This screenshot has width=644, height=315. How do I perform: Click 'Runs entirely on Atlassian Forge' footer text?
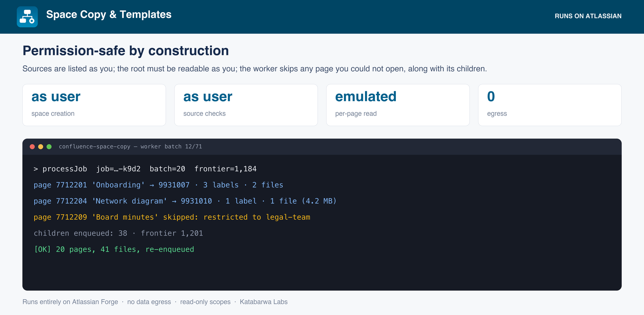pos(70,302)
